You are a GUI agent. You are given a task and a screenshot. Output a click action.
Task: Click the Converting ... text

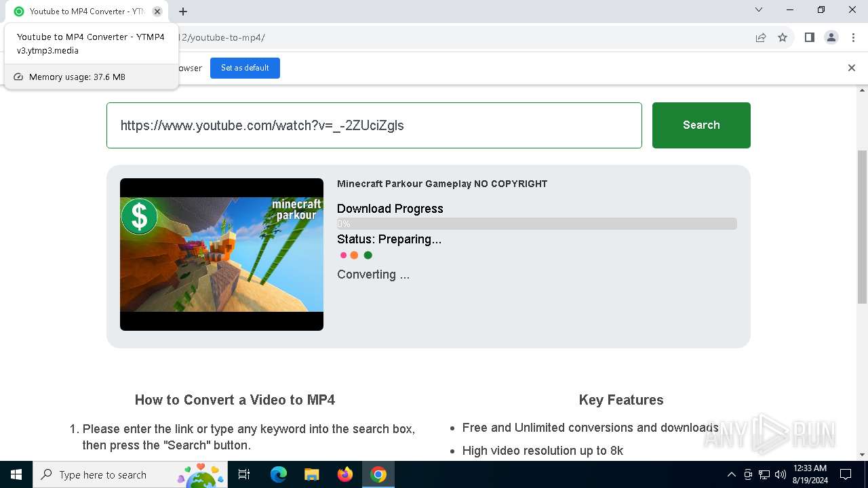374,274
